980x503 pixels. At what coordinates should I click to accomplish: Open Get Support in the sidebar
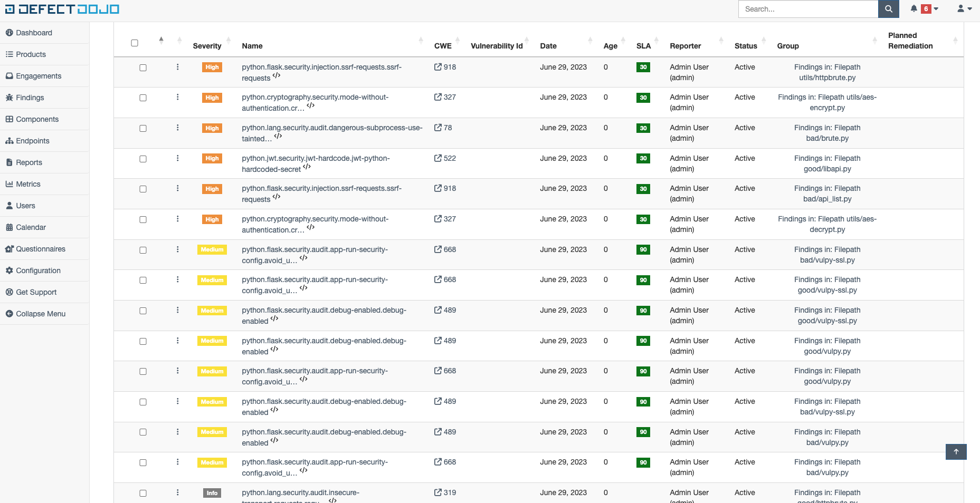(44, 292)
